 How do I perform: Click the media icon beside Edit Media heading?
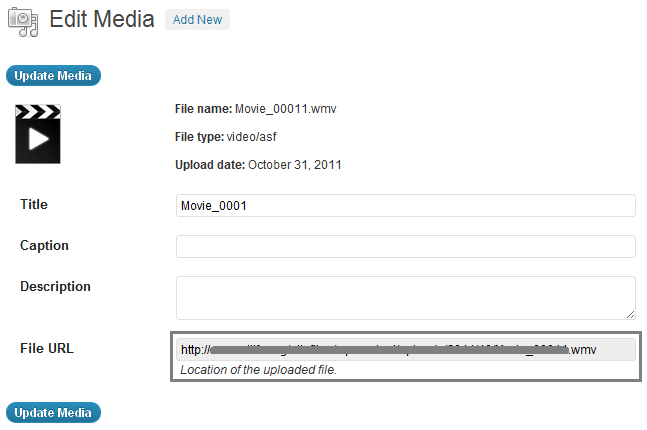pyautogui.click(x=21, y=19)
